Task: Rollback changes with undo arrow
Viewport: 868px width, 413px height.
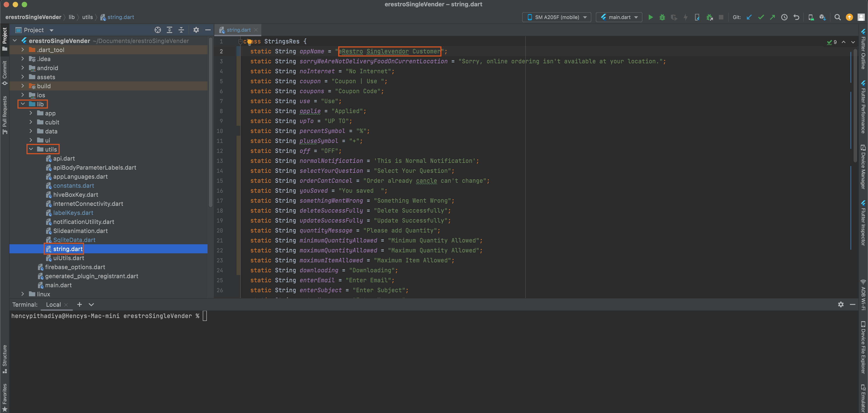Action: [x=796, y=17]
